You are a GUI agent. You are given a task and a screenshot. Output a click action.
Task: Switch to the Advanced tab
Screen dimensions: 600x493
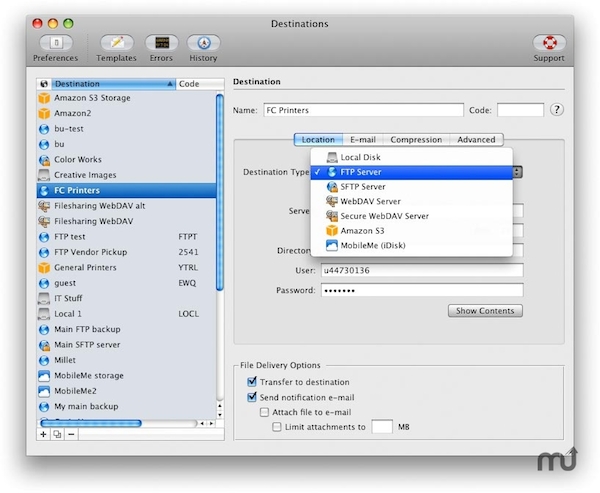(x=476, y=140)
